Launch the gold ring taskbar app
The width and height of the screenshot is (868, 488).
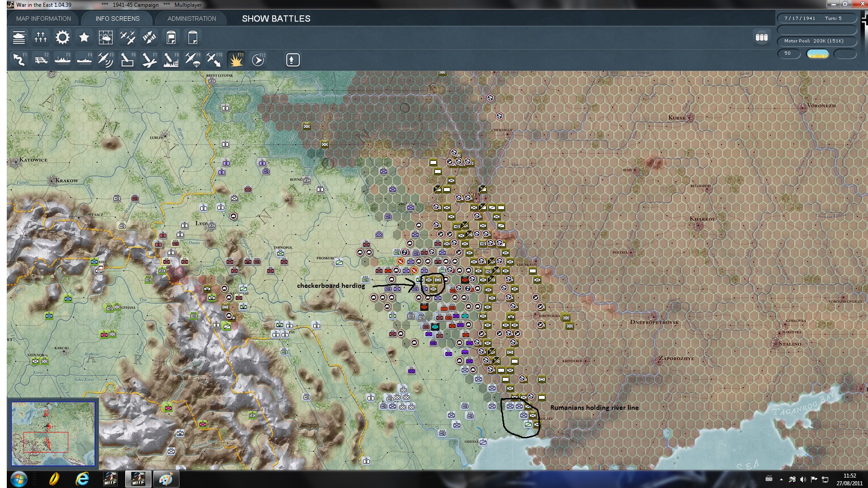[x=54, y=479]
